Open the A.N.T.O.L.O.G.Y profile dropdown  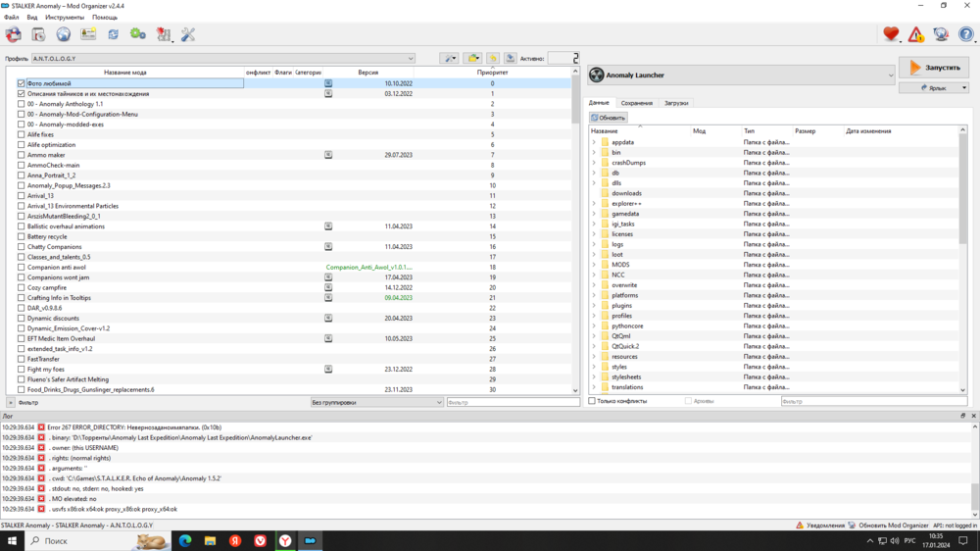(223, 59)
